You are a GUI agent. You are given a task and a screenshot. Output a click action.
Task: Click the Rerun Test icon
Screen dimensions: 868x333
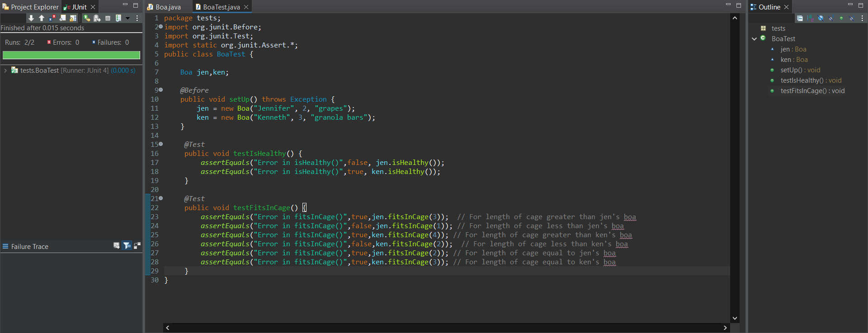pos(87,18)
